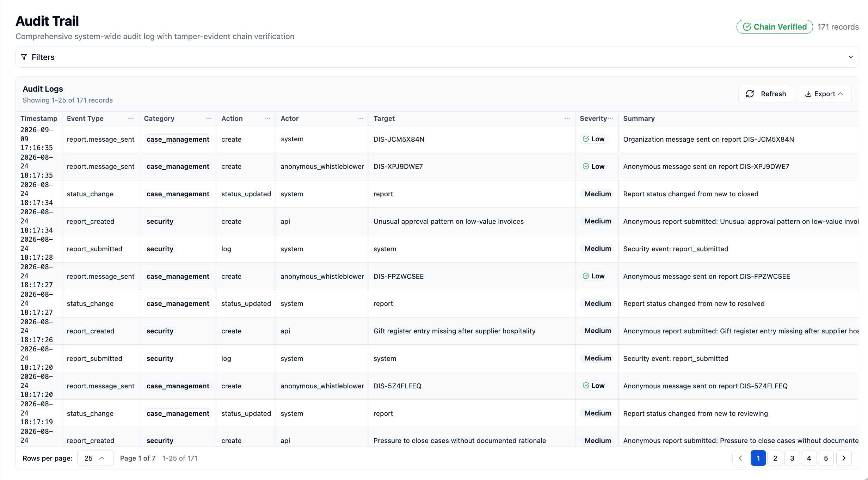
Task: Click the Export download icon
Action: point(808,94)
